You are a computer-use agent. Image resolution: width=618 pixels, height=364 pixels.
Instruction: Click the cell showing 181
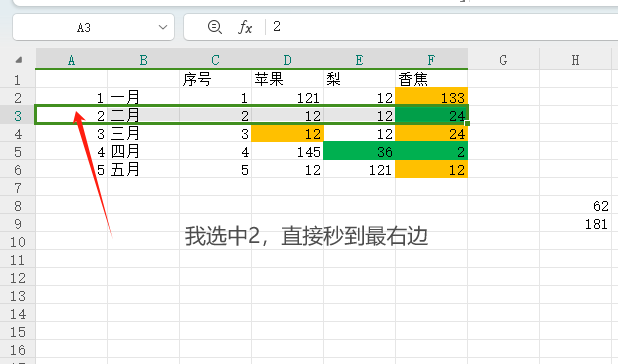(x=575, y=224)
